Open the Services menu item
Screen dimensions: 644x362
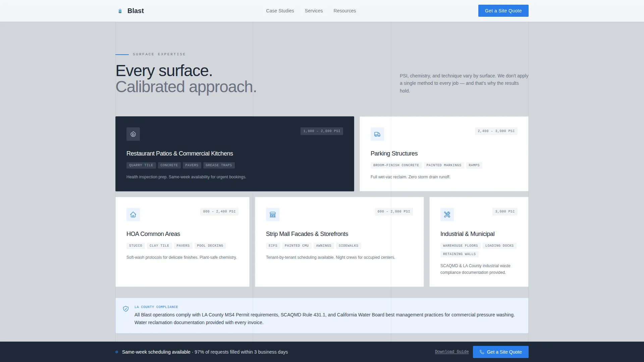pyautogui.click(x=314, y=11)
